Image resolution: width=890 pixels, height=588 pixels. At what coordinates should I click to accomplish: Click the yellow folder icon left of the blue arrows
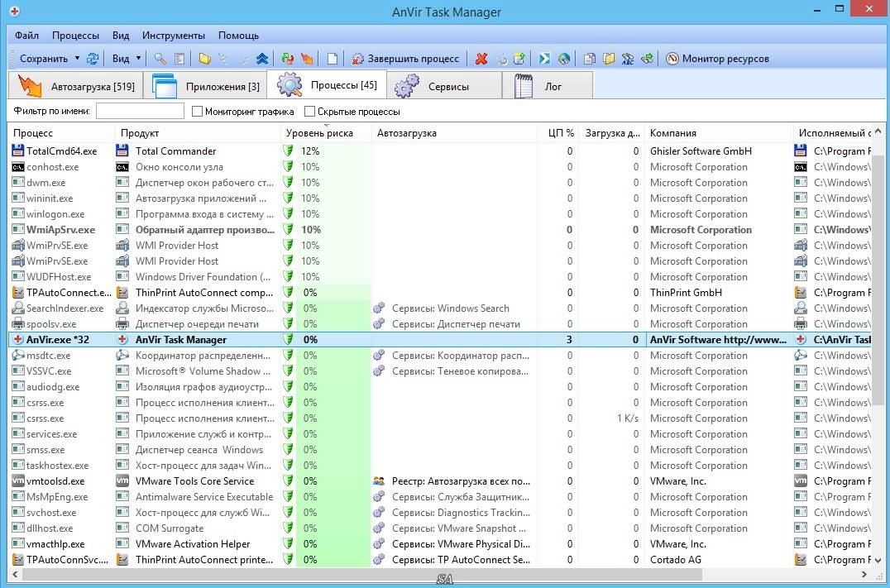(x=205, y=59)
